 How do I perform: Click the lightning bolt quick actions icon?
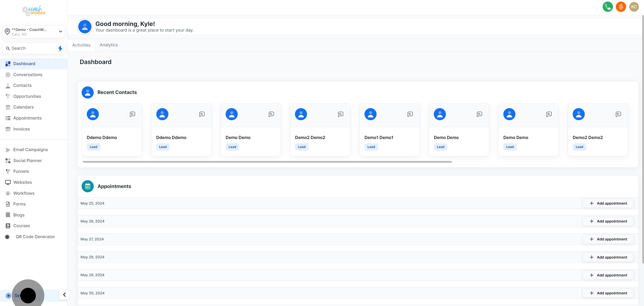click(x=60, y=48)
